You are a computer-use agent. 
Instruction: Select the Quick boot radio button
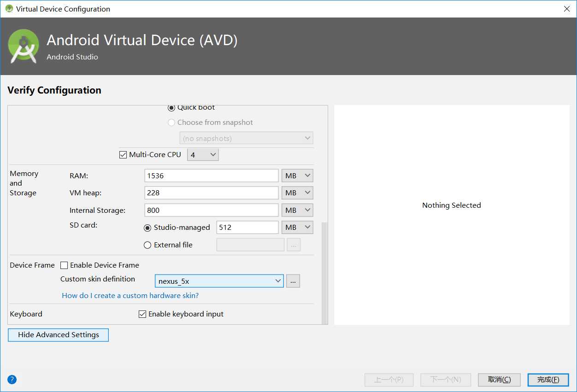click(171, 108)
